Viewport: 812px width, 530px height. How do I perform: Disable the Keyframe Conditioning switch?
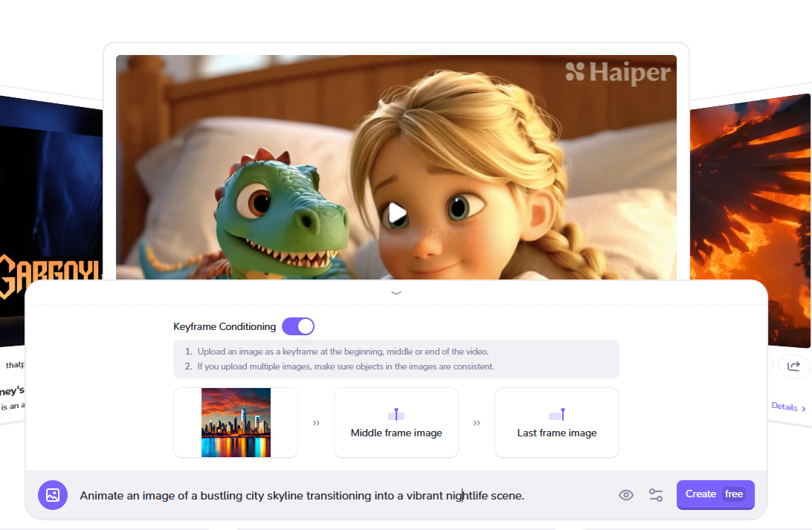298,326
